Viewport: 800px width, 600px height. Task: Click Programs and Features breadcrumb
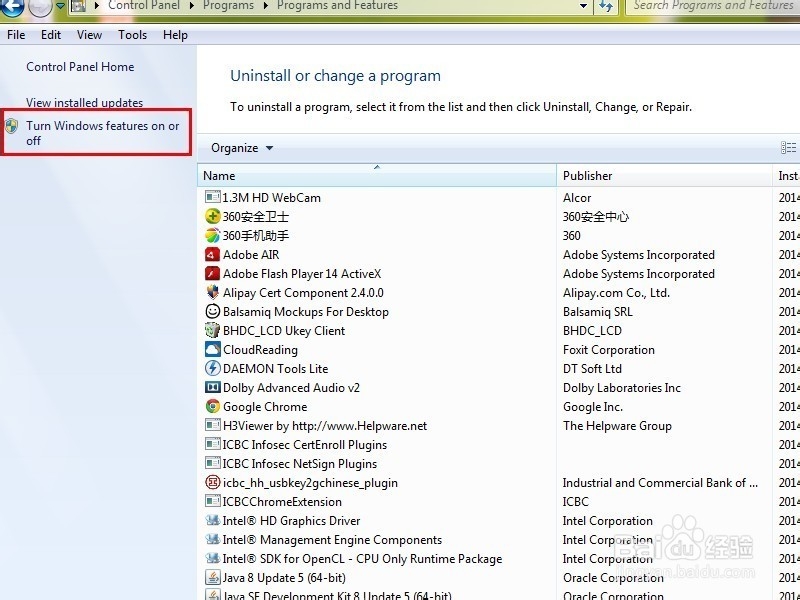(x=337, y=6)
